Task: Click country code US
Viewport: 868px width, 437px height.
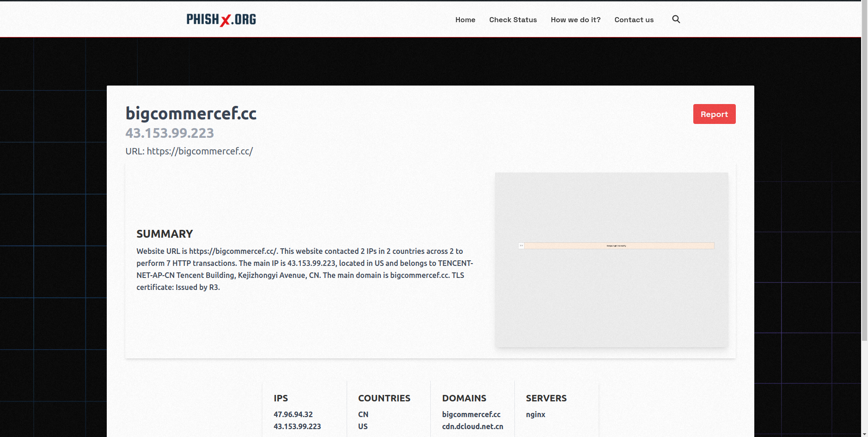Action: pos(363,426)
